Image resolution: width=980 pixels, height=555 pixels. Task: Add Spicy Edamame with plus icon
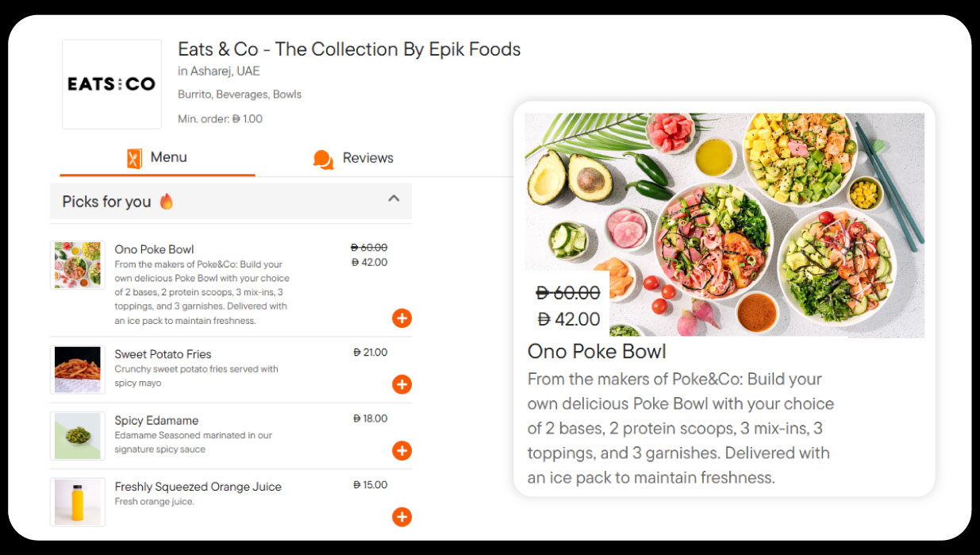click(x=402, y=451)
